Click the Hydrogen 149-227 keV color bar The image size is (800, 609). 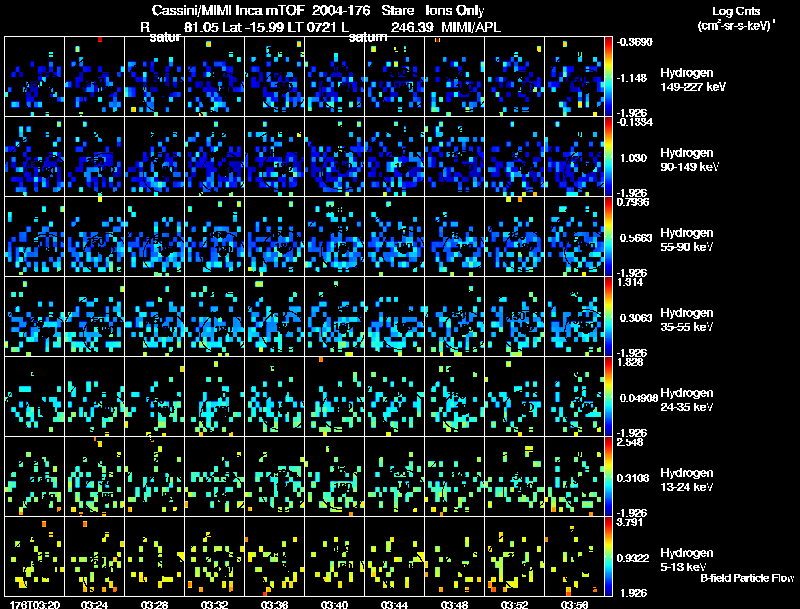(x=608, y=77)
